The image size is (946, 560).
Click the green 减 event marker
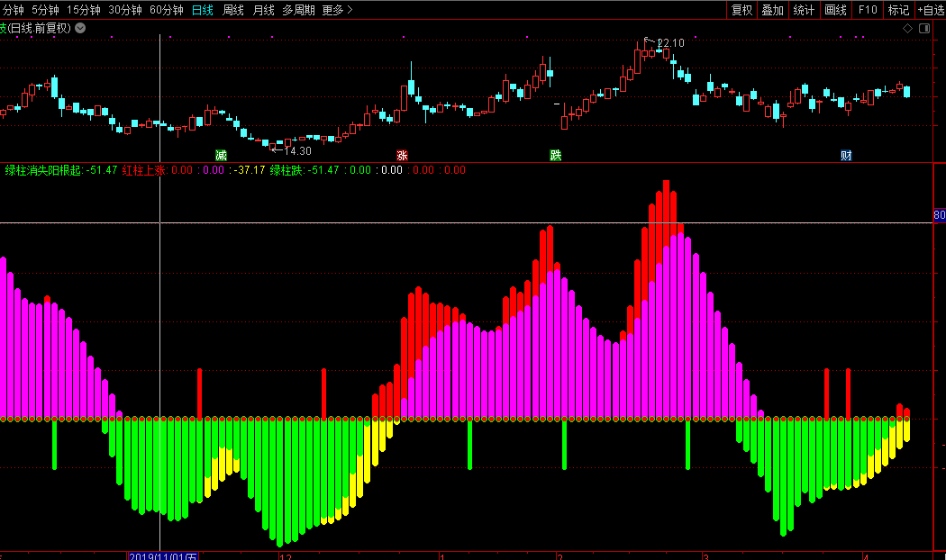tap(221, 155)
